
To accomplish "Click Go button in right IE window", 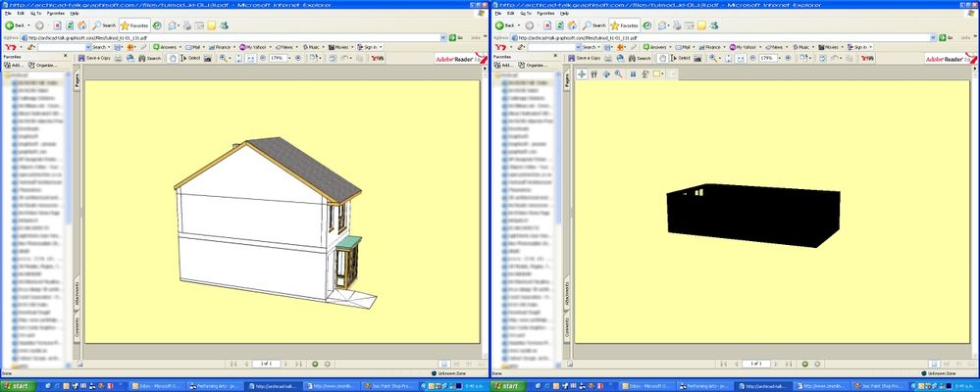I will [947, 37].
